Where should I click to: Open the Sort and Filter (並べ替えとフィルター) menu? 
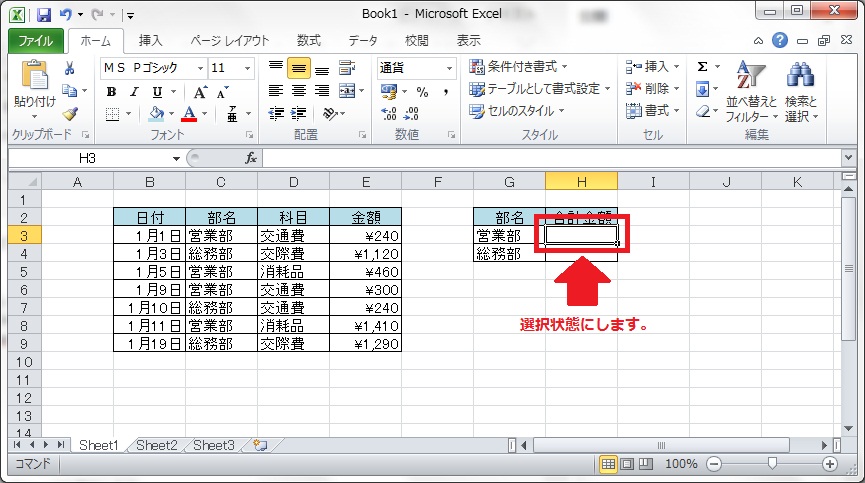pos(751,92)
